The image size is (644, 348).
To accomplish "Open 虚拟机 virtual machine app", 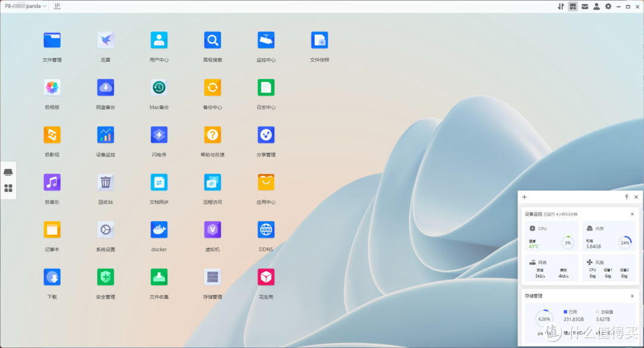I will pos(212,230).
